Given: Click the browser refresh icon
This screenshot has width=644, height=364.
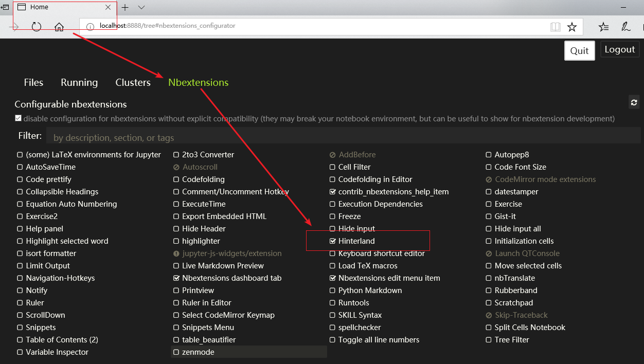Looking at the screenshot, I should point(36,27).
